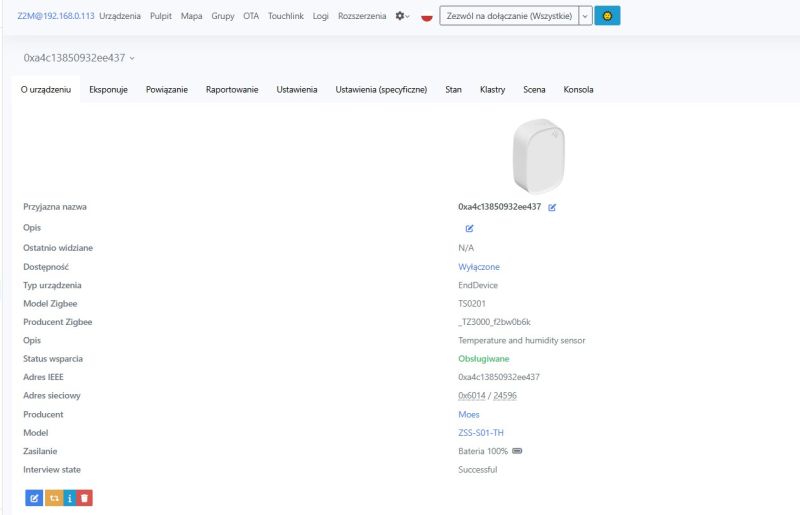Open the OTA updates page
Image resolution: width=800 pixels, height=515 pixels.
tap(251, 16)
